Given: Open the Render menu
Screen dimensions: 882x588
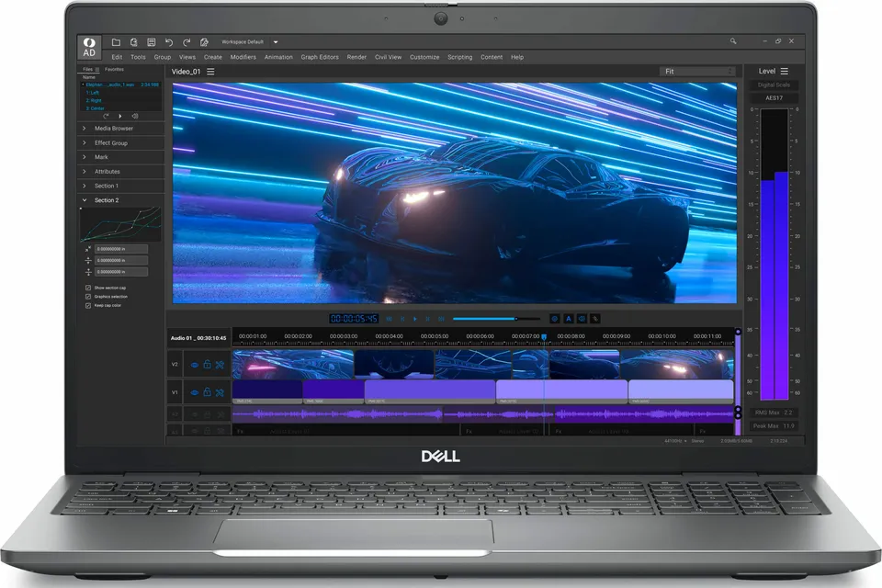Looking at the screenshot, I should click(356, 57).
